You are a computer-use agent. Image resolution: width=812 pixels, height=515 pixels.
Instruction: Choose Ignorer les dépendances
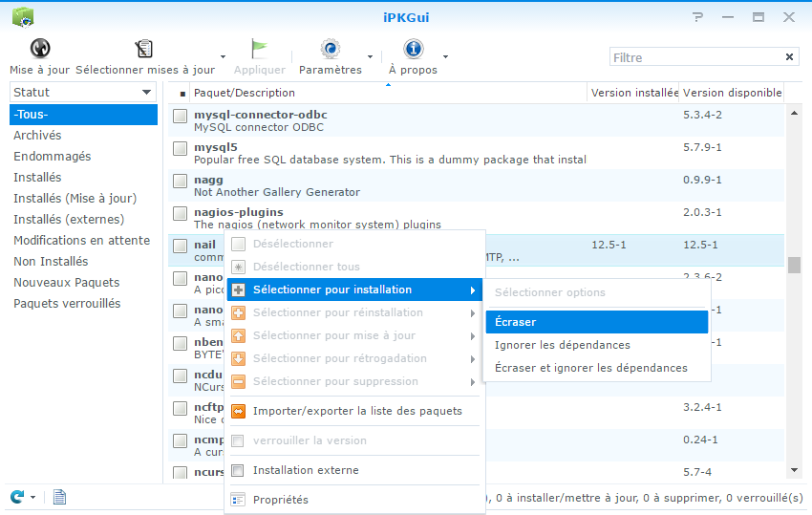coord(596,345)
